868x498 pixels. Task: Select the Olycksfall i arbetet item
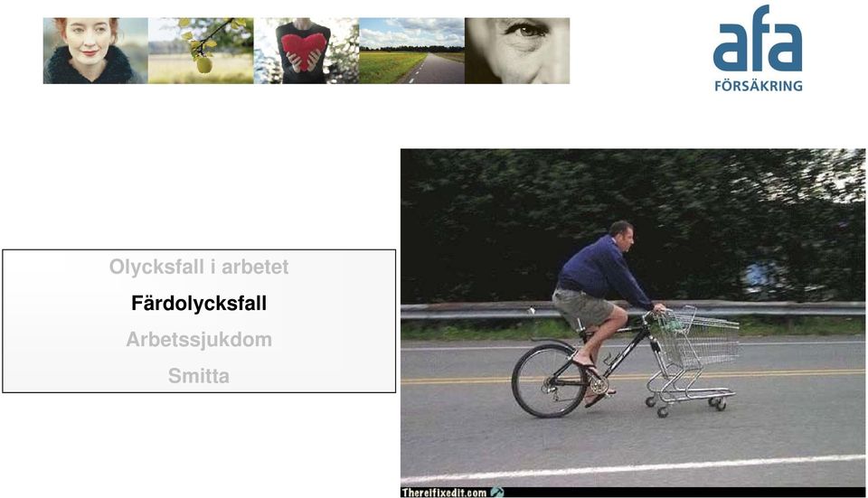pyautogui.click(x=199, y=267)
